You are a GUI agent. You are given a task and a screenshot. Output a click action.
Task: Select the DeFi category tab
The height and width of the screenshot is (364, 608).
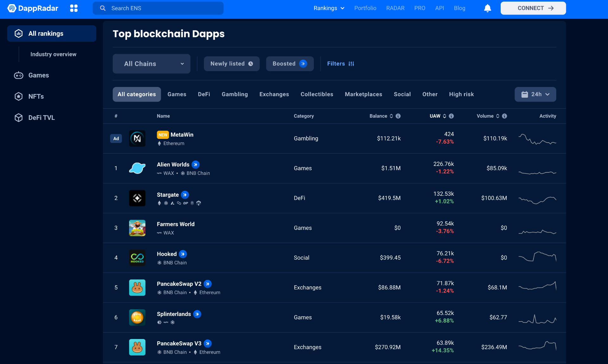click(x=204, y=94)
